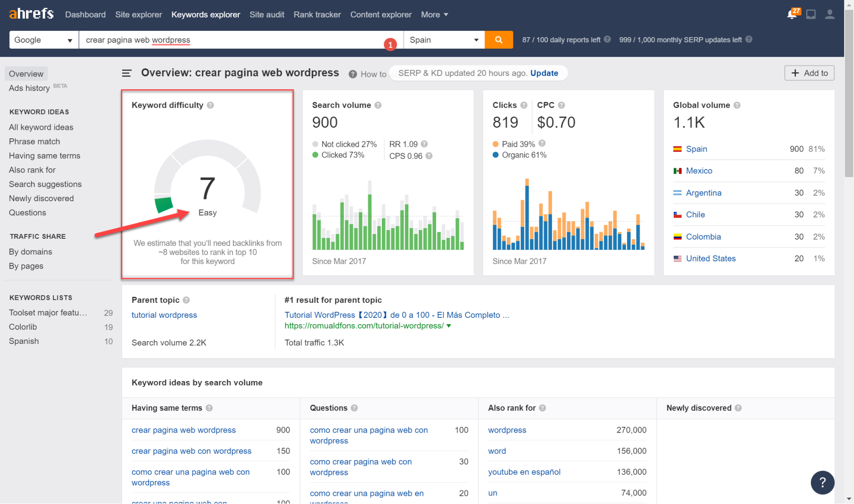Open Site explorer
854x504 pixels.
pos(138,15)
